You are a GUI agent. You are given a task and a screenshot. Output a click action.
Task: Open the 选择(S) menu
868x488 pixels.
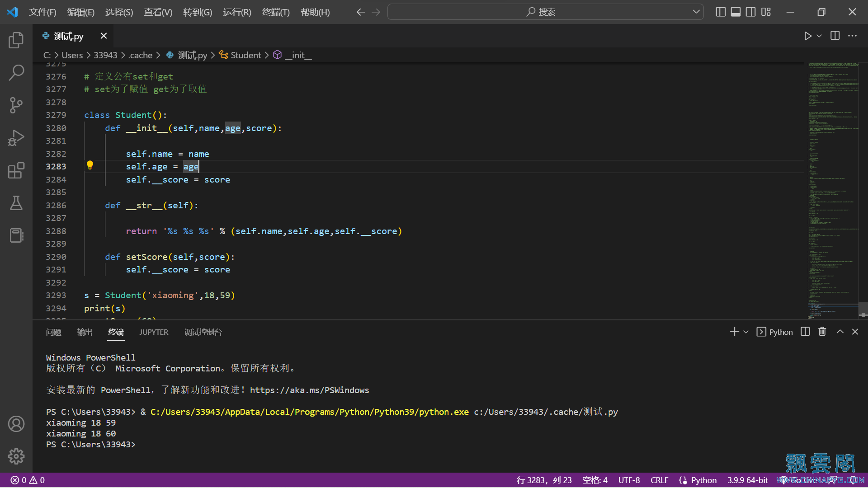pyautogui.click(x=119, y=12)
